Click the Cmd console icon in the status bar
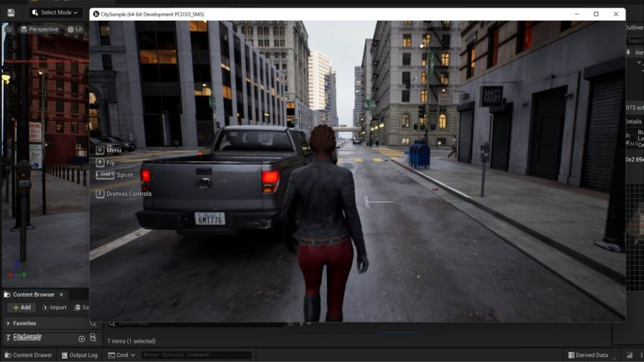Viewport: 644px width, 362px height. [x=111, y=355]
